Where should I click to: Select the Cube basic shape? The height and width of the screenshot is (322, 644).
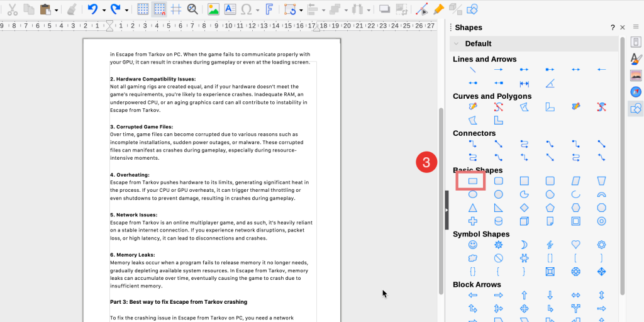click(x=524, y=221)
